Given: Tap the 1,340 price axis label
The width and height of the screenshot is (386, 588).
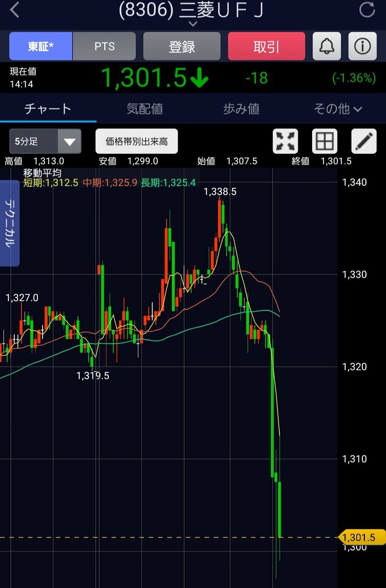Looking at the screenshot, I should click(354, 182).
